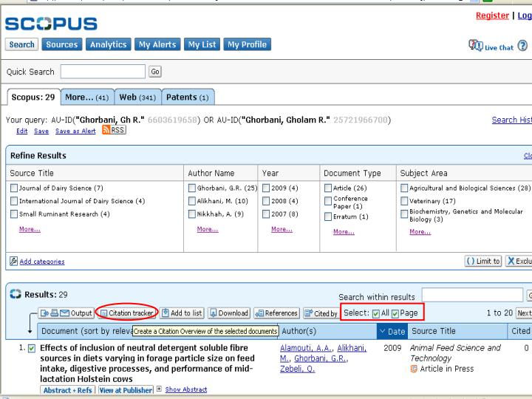Open the Citation tracker
Image resolution: width=532 pixels, height=399 pixels.
127,313
